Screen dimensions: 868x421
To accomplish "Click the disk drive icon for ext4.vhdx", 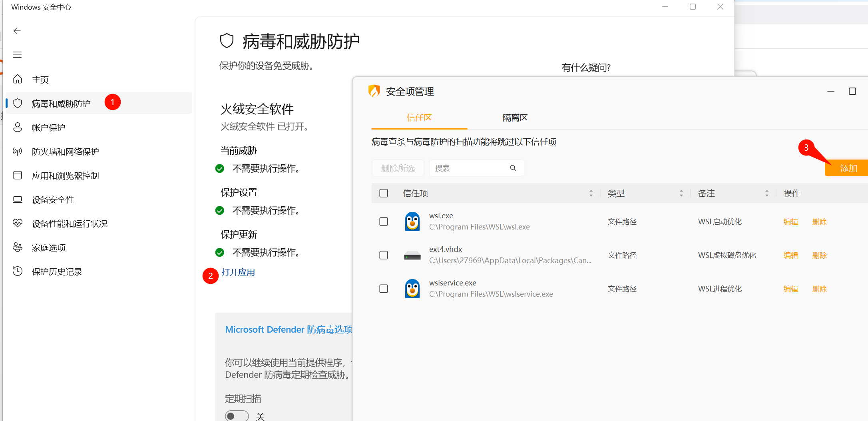I will tap(412, 255).
